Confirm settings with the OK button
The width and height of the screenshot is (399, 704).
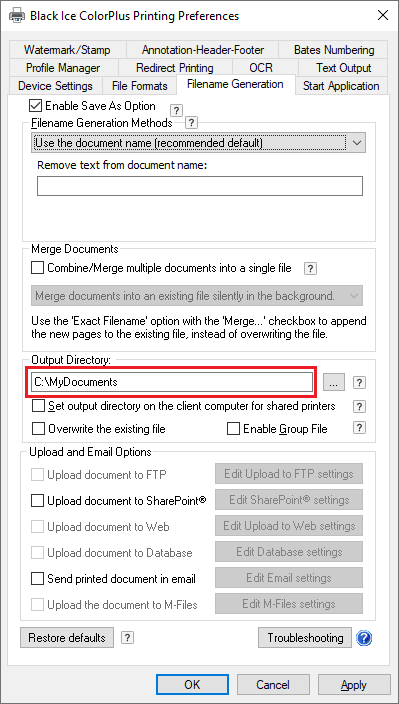(x=192, y=684)
